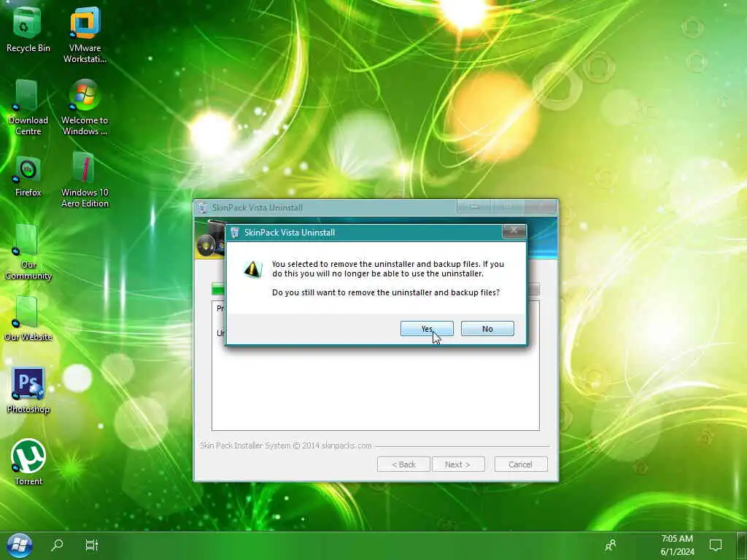Image resolution: width=747 pixels, height=560 pixels.
Task: Open Windows 10 Aero Edition shortcut
Action: click(85, 180)
